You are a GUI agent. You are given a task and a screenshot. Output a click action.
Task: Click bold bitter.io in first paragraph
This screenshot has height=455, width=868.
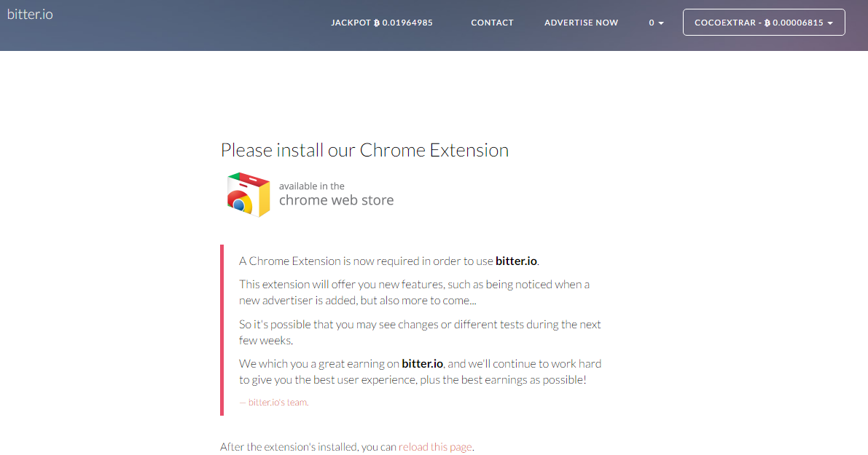[516, 261]
